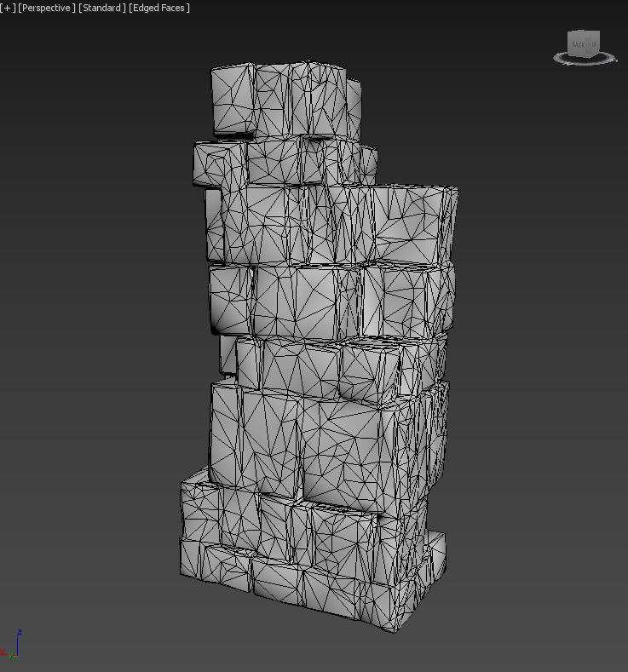The height and width of the screenshot is (672, 628).
Task: Click the ViewCube cube face
Action: (x=584, y=43)
